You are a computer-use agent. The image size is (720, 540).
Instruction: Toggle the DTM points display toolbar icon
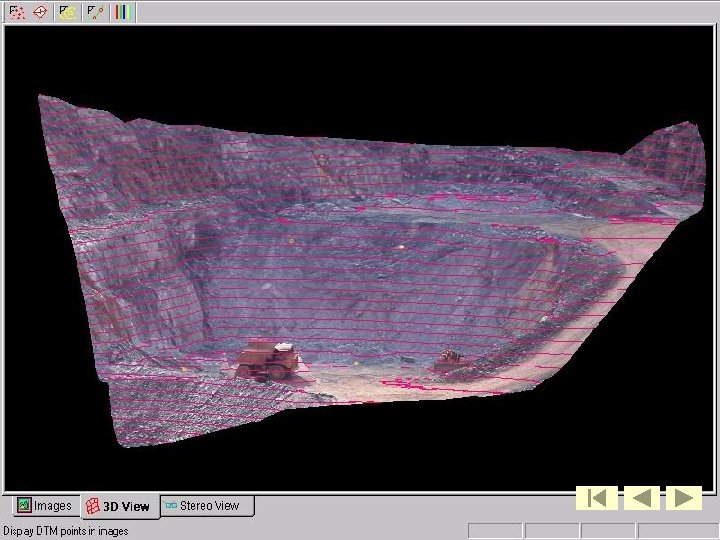coord(17,12)
